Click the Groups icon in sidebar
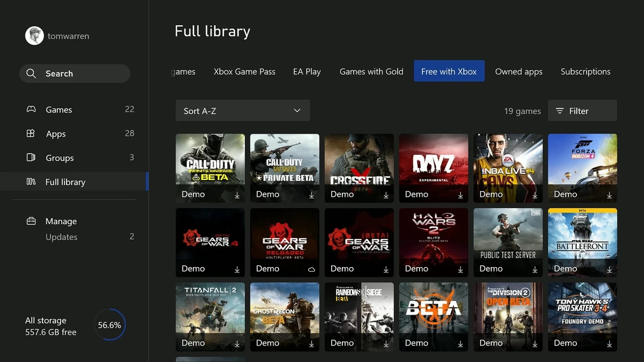This screenshot has width=644, height=362. click(31, 158)
